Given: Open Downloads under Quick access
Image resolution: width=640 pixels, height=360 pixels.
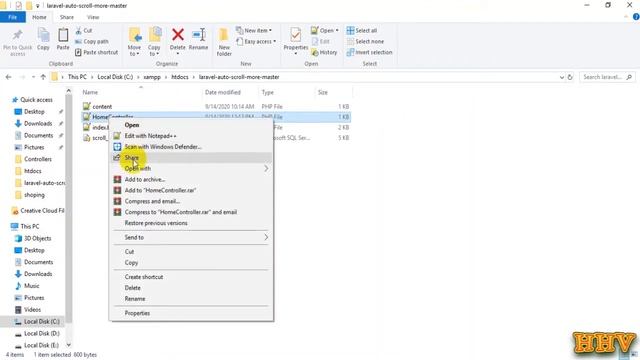Looking at the screenshot, I should (38, 123).
